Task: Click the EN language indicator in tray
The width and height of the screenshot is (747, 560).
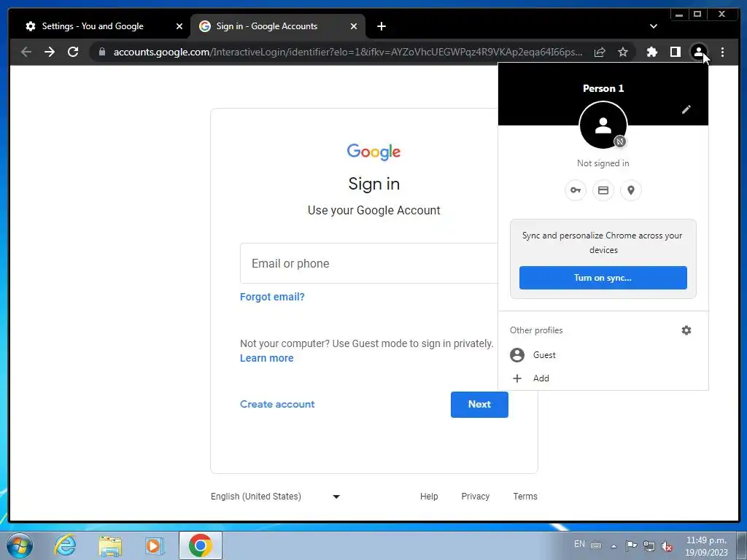Action: (x=579, y=544)
